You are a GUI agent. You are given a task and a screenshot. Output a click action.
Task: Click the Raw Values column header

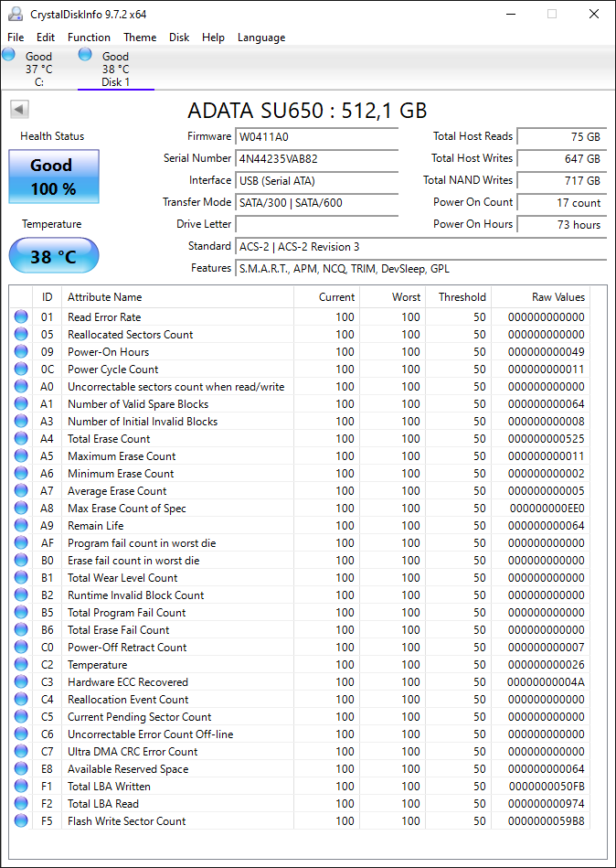coord(558,297)
